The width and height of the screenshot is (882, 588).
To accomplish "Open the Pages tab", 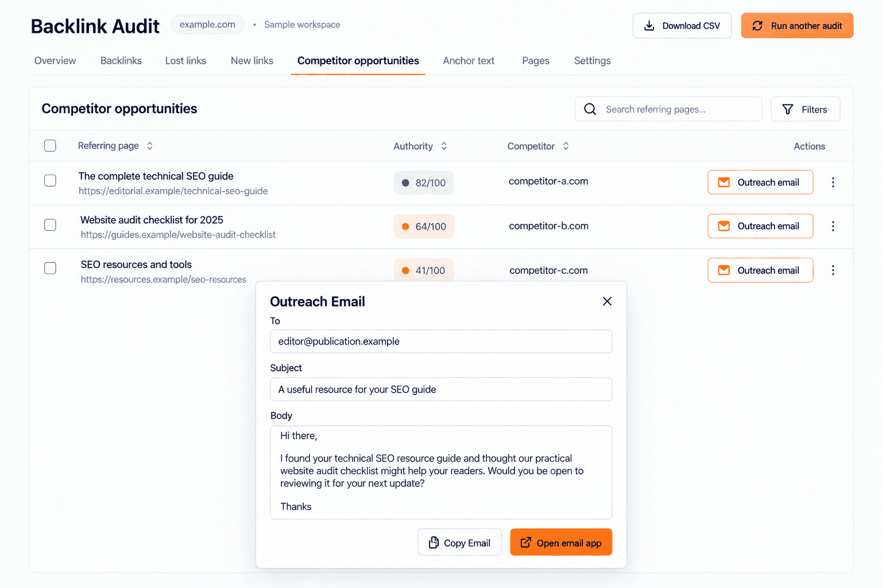I will click(x=536, y=61).
